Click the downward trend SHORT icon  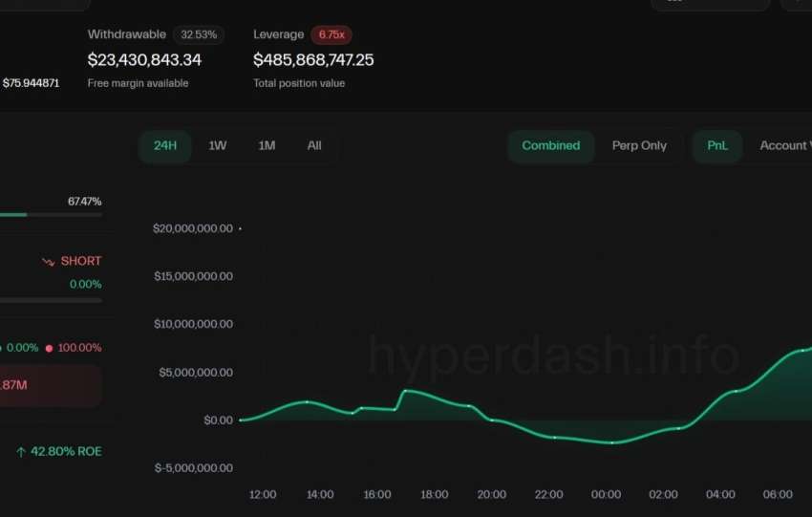(48, 262)
